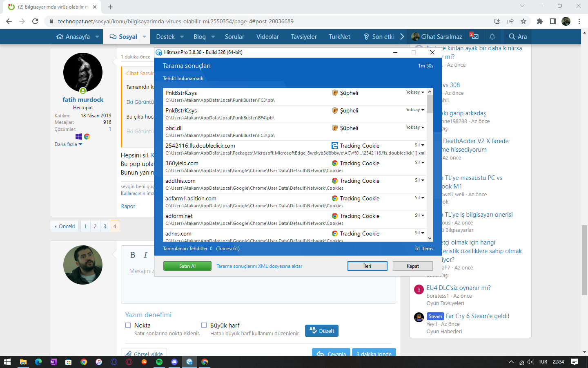Open File Explorer from the taskbar

(23, 362)
